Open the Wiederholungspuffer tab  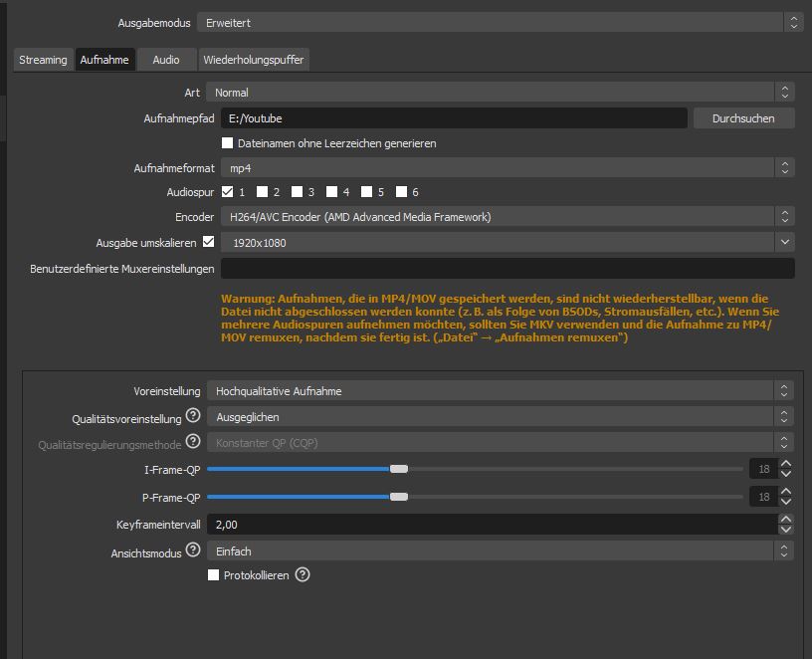pyautogui.click(x=254, y=60)
